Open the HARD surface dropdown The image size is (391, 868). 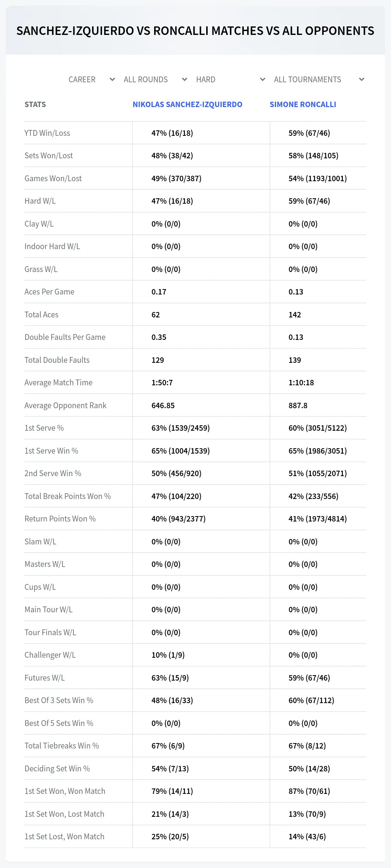pyautogui.click(x=231, y=80)
